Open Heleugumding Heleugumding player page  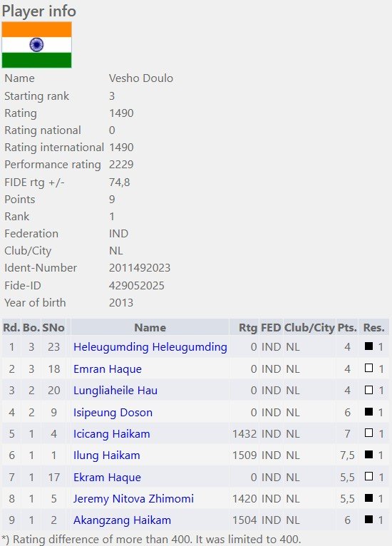pos(150,347)
